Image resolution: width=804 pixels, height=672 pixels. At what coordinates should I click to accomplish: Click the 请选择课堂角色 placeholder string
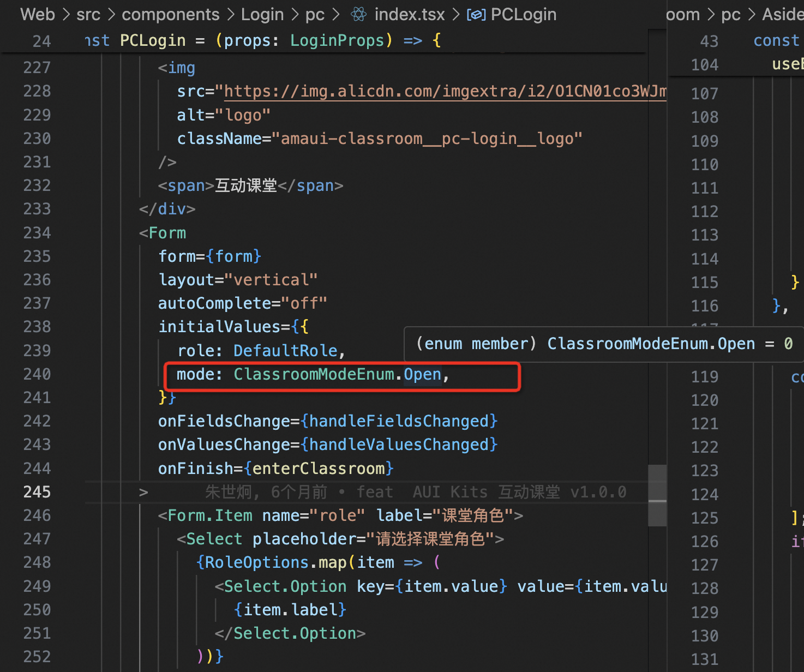click(430, 539)
